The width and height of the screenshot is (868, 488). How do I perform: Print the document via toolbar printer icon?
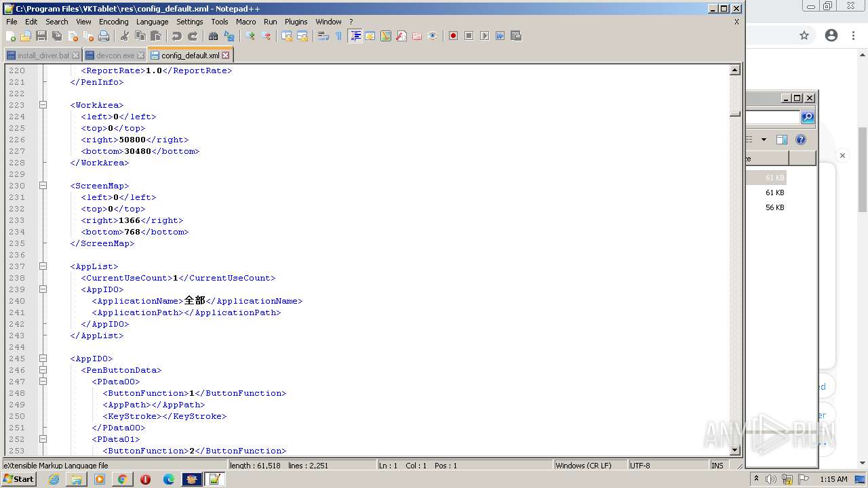[x=104, y=36]
